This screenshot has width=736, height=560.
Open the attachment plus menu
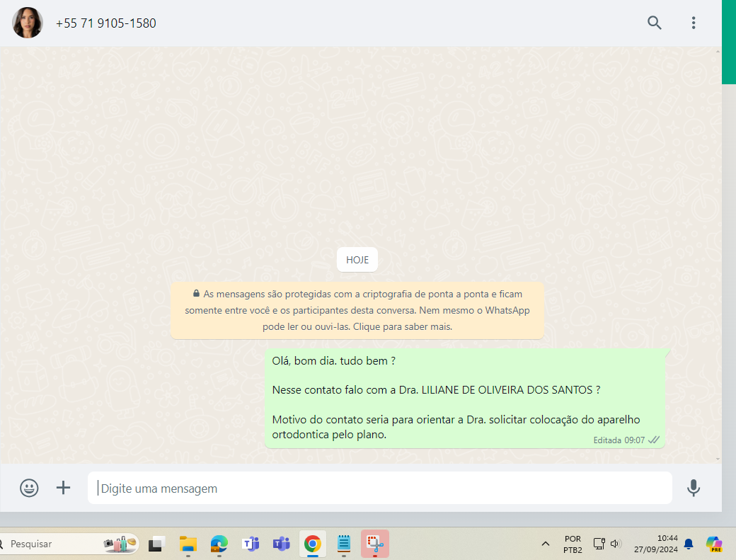pos(64,488)
